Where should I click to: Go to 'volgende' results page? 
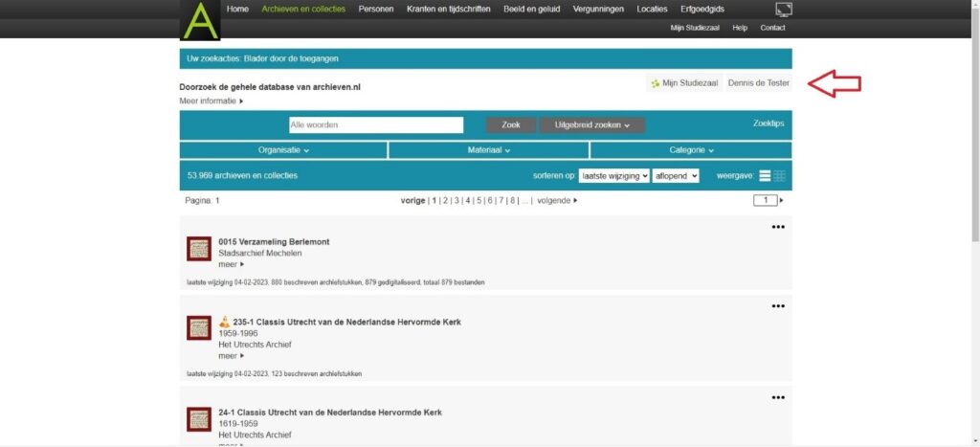(x=557, y=201)
